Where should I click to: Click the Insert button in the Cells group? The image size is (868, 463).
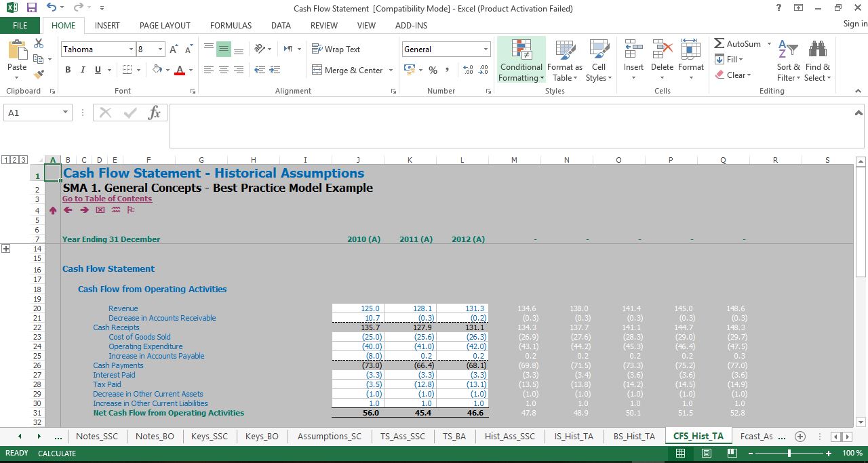[633, 60]
